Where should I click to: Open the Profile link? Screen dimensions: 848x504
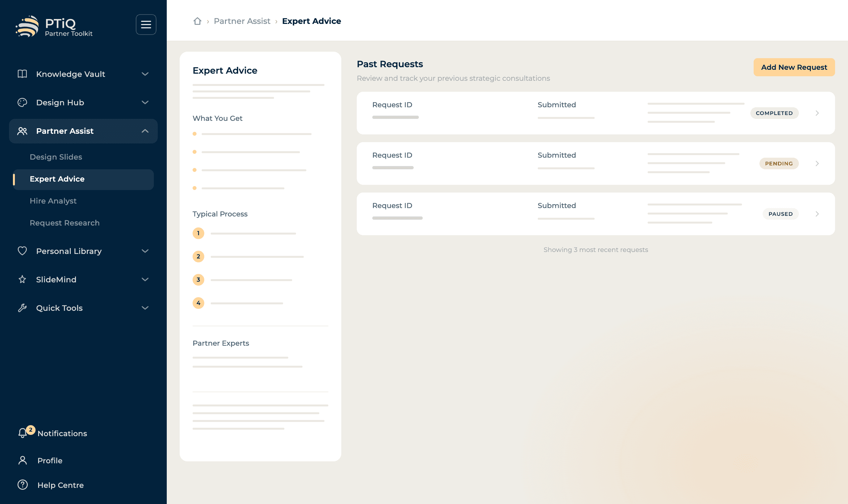point(50,460)
